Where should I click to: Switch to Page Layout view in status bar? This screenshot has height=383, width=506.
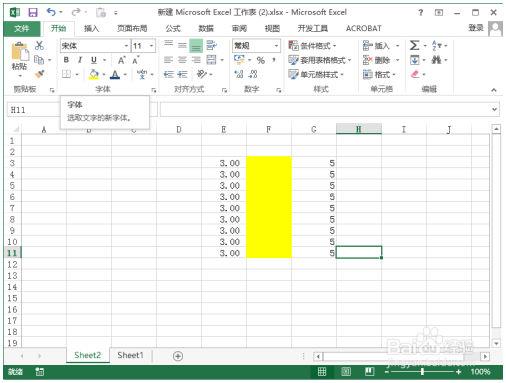(x=346, y=371)
